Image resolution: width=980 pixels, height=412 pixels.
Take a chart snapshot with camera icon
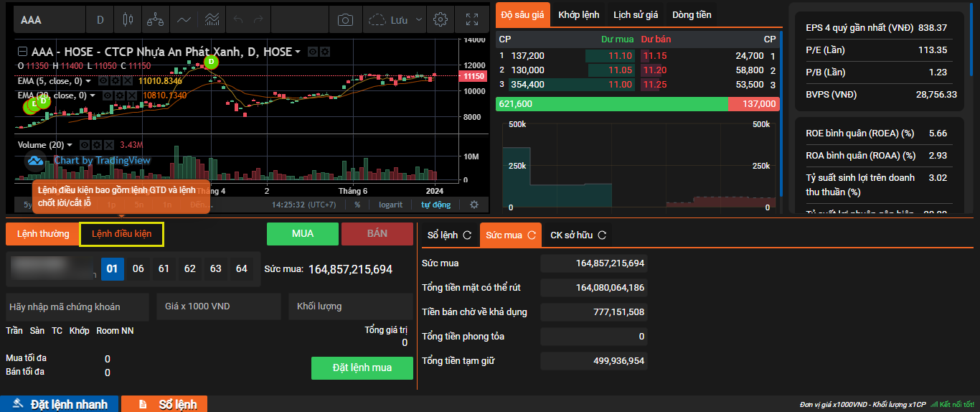coord(345,19)
